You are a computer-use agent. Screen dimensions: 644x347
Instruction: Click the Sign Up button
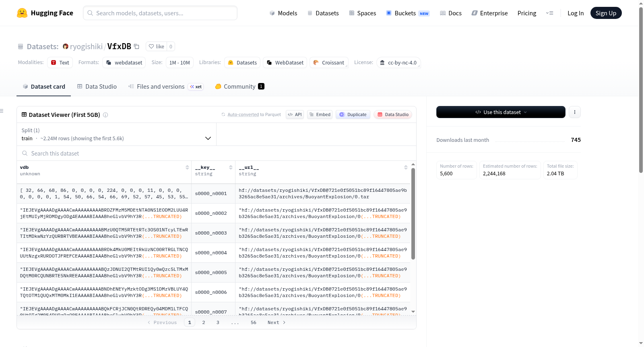[x=606, y=13]
